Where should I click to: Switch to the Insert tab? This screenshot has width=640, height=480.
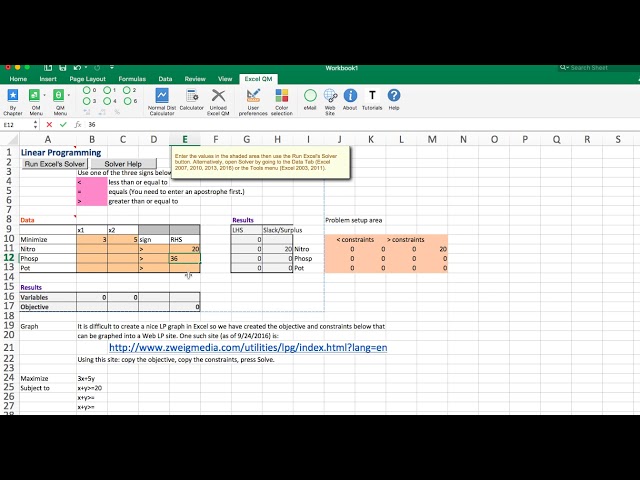pyautogui.click(x=48, y=79)
